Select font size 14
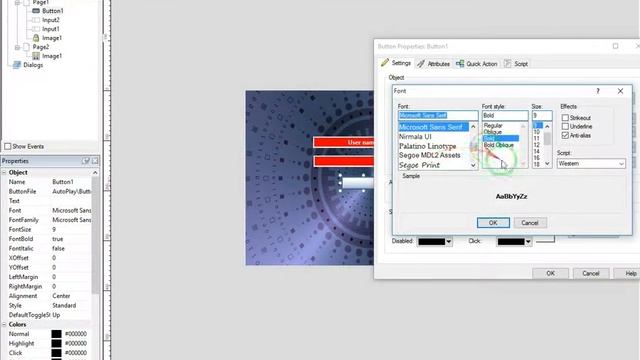The height and width of the screenshot is (360, 640). (x=536, y=151)
